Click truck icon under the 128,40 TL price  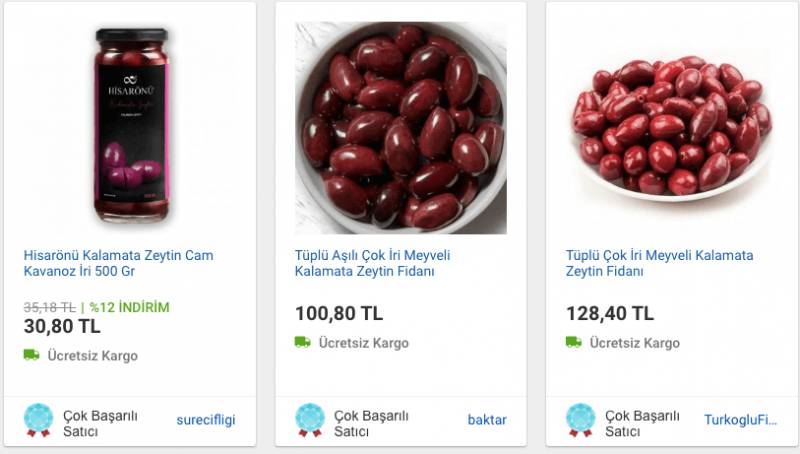tap(573, 342)
